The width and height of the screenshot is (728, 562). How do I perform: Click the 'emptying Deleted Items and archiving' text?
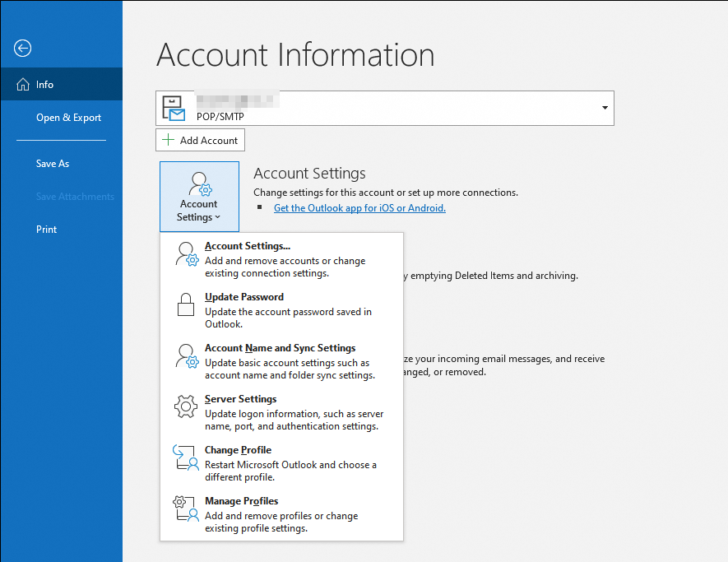494,276
